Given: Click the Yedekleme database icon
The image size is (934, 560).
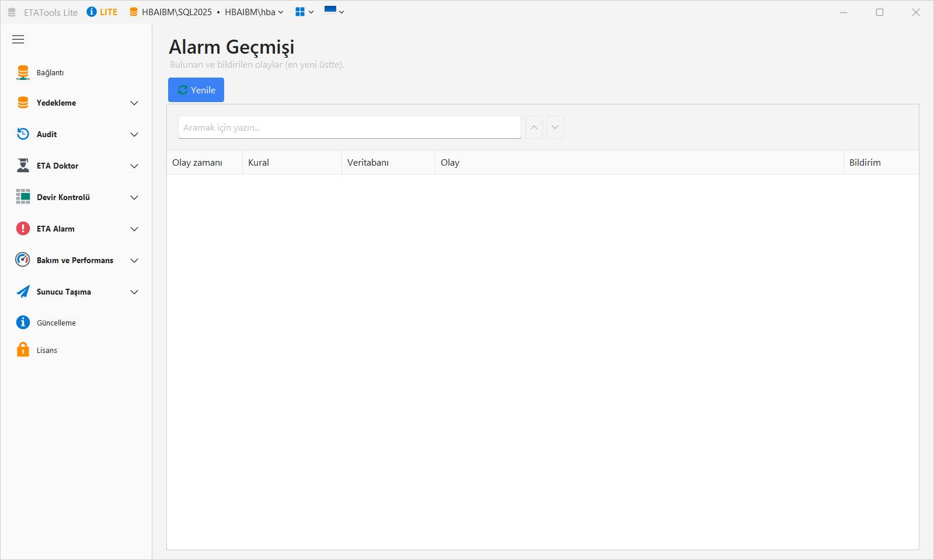Looking at the screenshot, I should pos(23,103).
